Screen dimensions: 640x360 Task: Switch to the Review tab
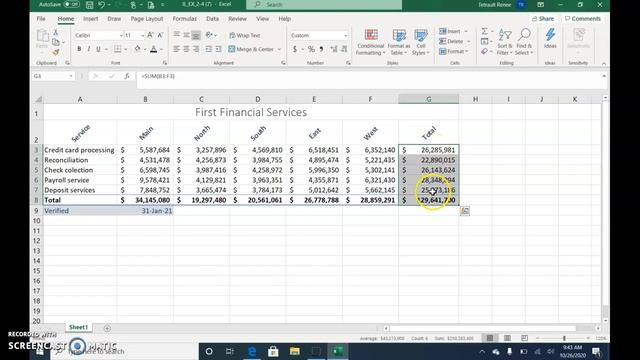(237, 19)
